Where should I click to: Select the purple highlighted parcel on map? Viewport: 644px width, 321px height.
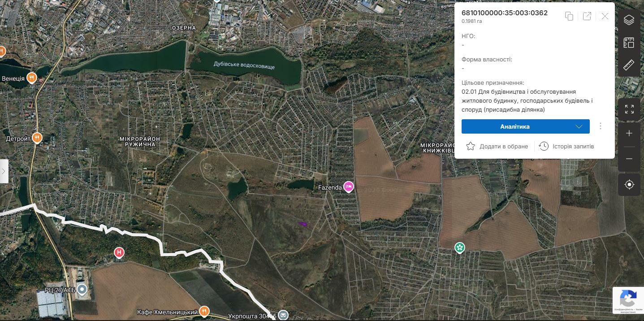[x=303, y=223]
